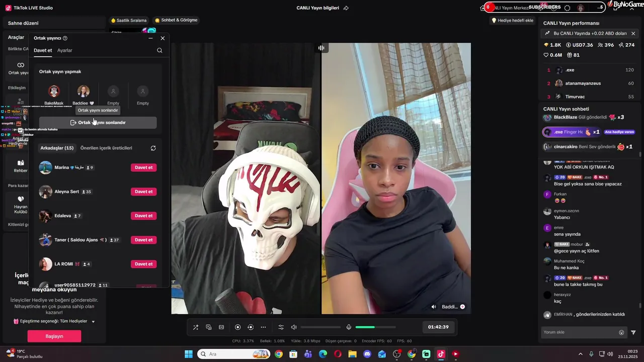Open the layout frame icon in control bar

pyautogui.click(x=221, y=327)
